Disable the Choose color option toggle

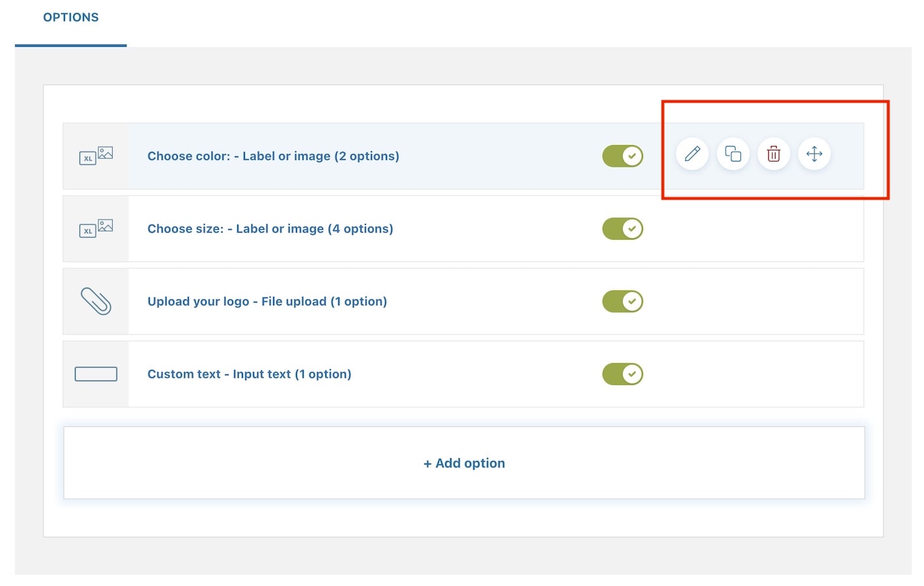(x=622, y=156)
